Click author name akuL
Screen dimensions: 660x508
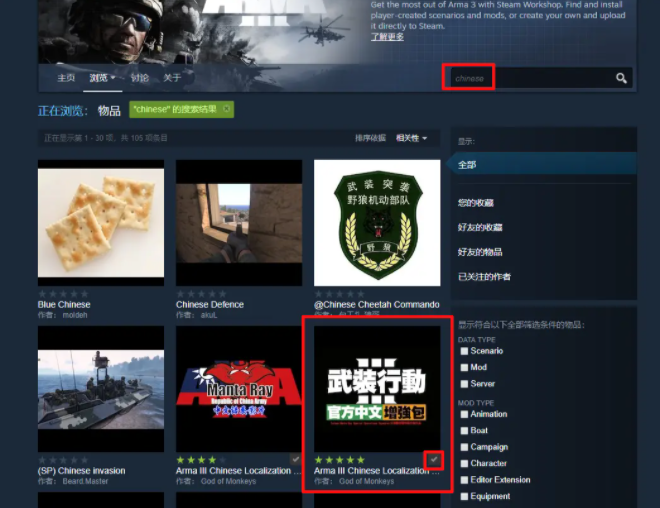click(209, 315)
